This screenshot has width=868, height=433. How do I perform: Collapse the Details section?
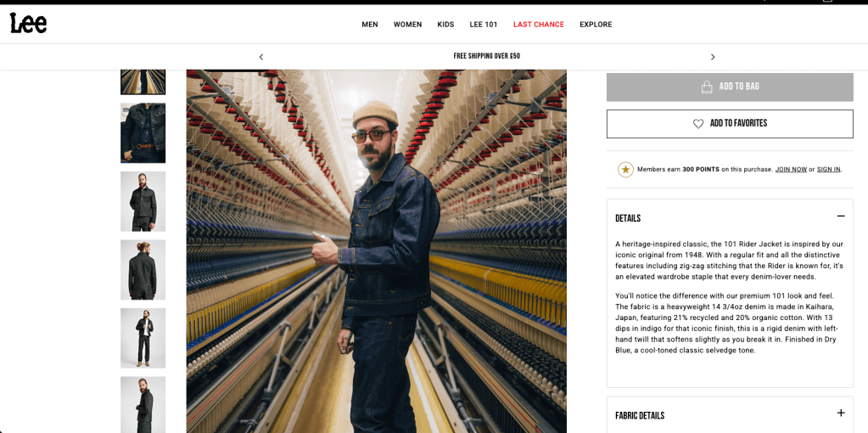click(841, 216)
